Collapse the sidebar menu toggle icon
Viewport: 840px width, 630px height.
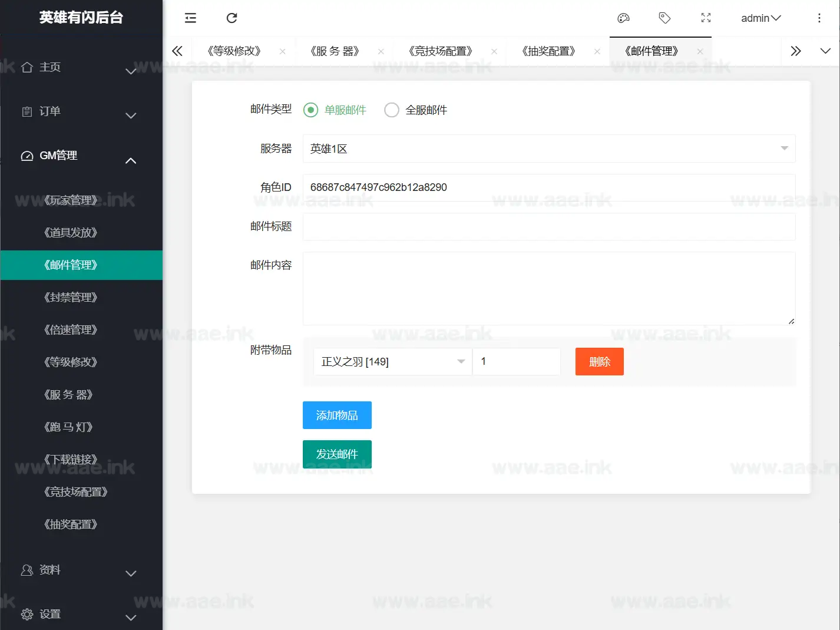coord(190,18)
